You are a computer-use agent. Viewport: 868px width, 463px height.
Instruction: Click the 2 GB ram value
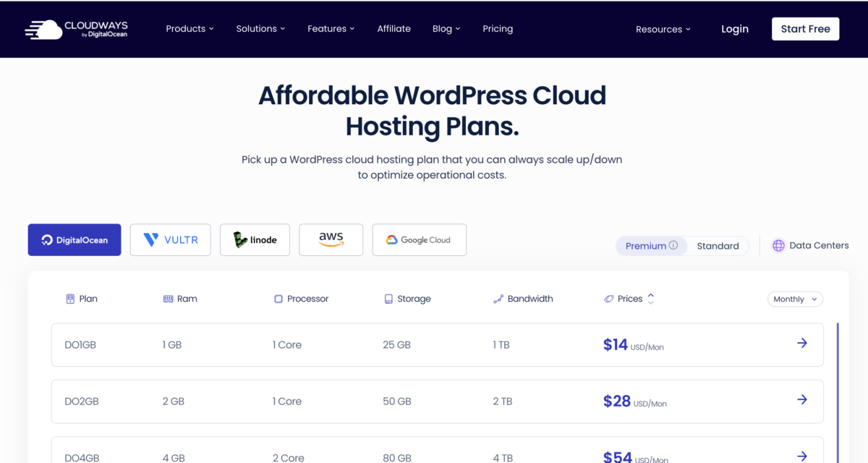point(174,402)
